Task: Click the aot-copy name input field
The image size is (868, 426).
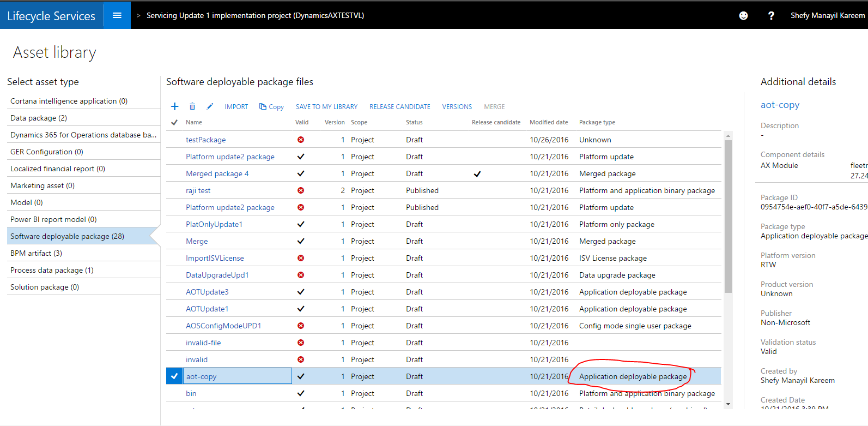Action: 238,376
